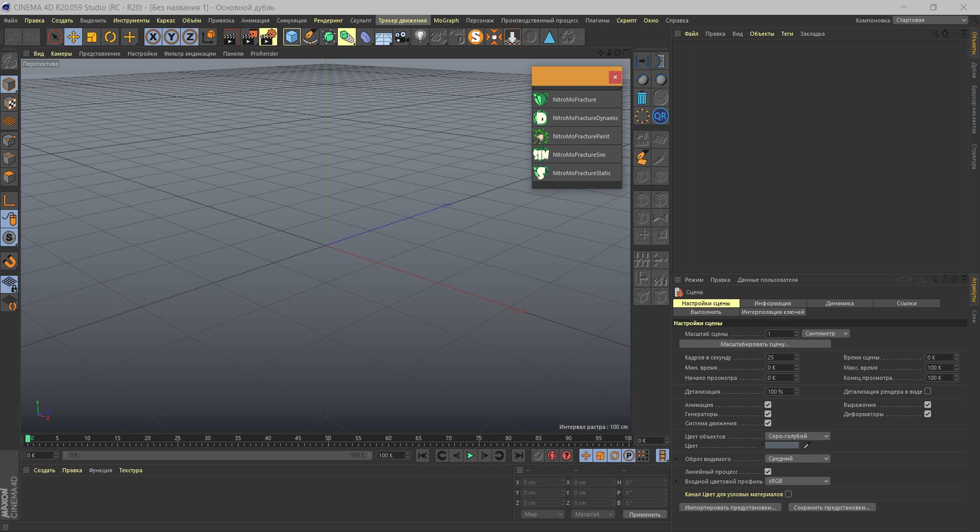Play the animation forward

click(x=470, y=455)
